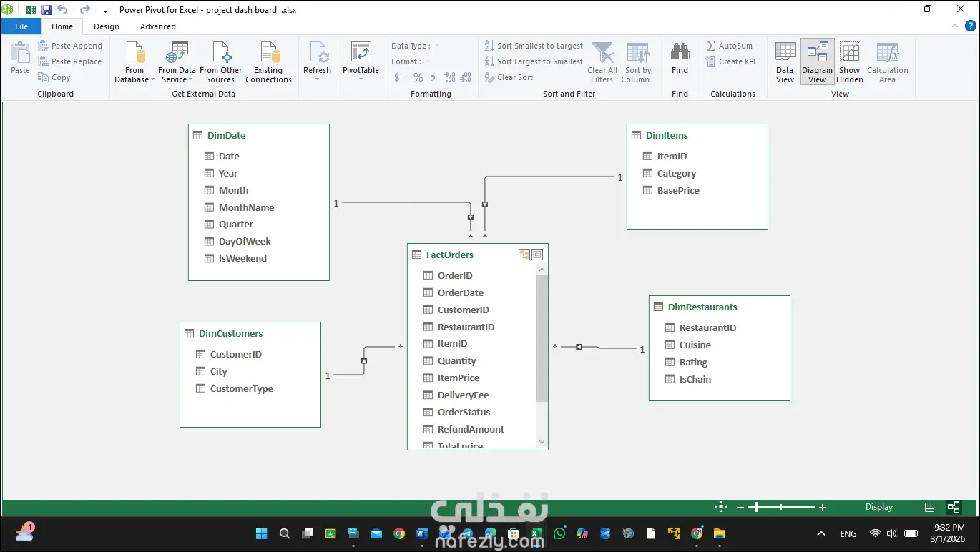Expand the PivotTable dropdown arrow
The height and width of the screenshot is (552, 980).
(361, 79)
